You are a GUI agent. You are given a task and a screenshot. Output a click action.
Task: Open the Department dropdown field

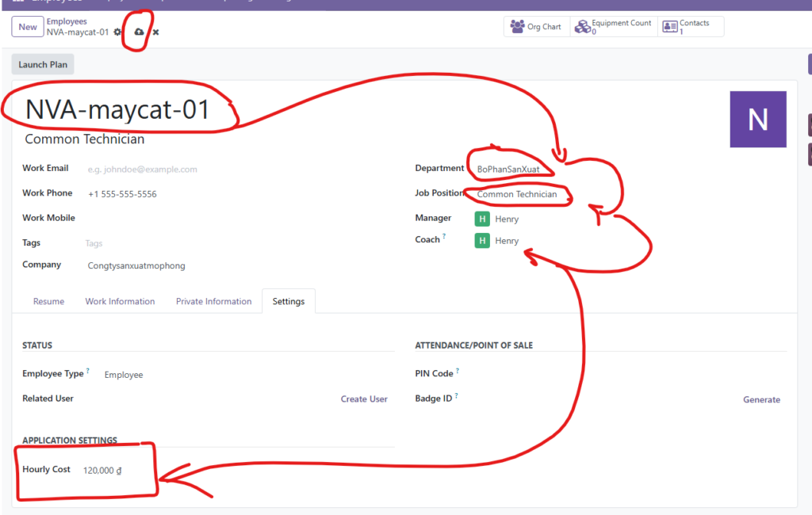[x=515, y=170]
